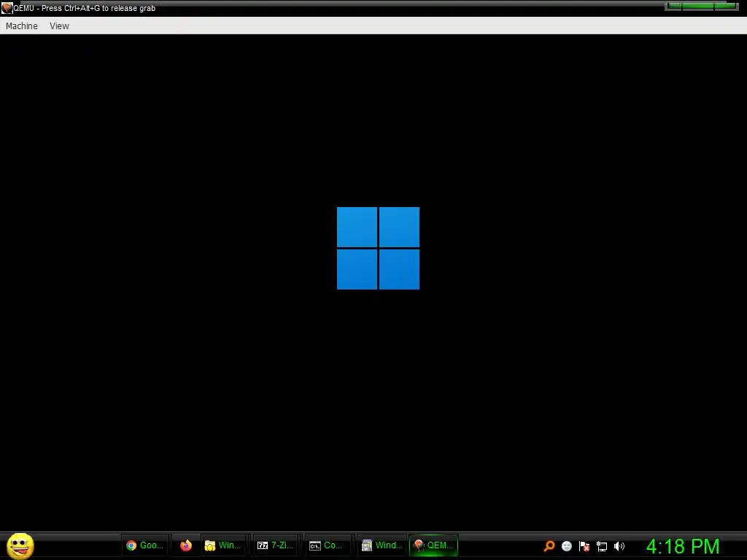Open the smiley face Start button
Screen dimensions: 747x560
pos(20,545)
